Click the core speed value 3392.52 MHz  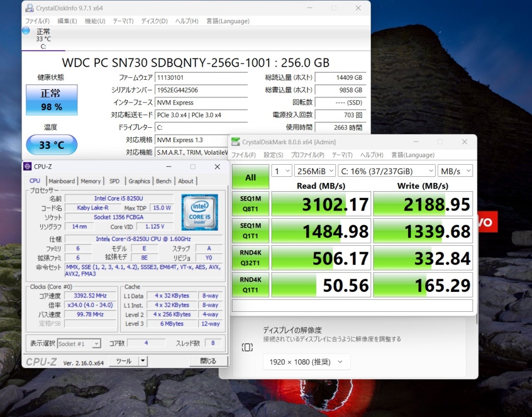[90, 295]
